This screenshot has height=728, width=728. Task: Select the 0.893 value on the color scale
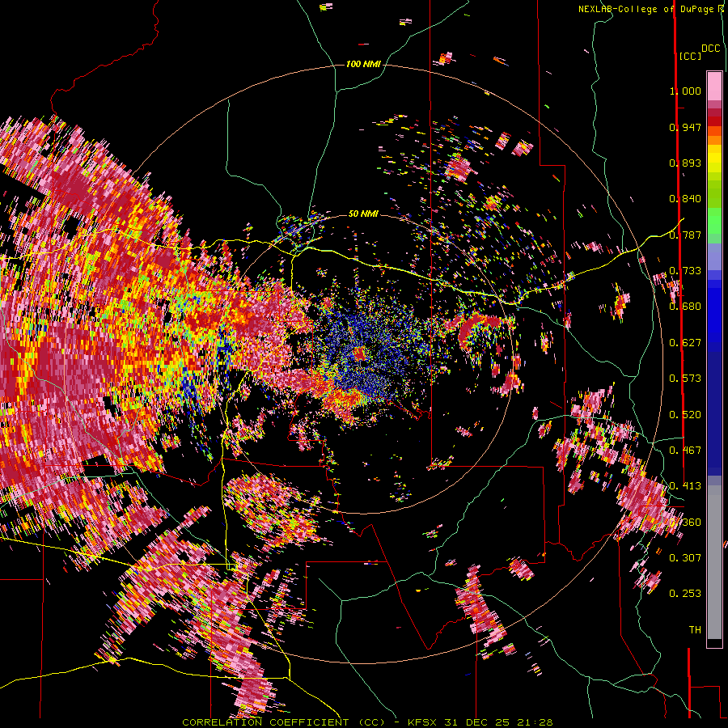click(685, 163)
